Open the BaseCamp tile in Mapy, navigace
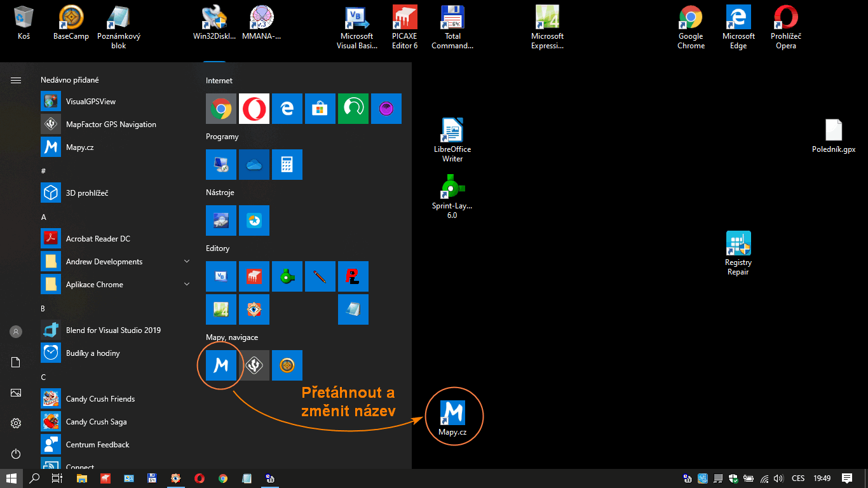 [x=287, y=365]
